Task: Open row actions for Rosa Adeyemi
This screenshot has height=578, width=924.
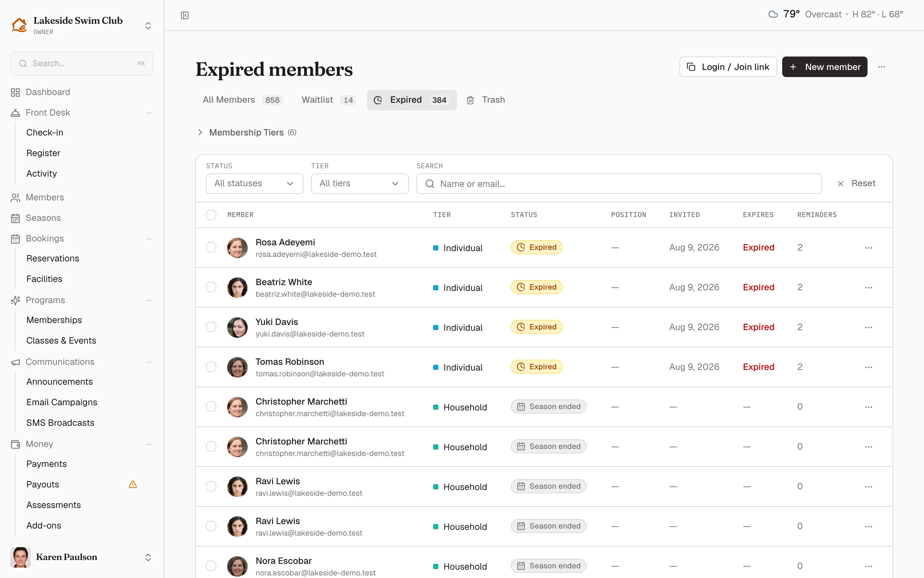Action: click(868, 248)
